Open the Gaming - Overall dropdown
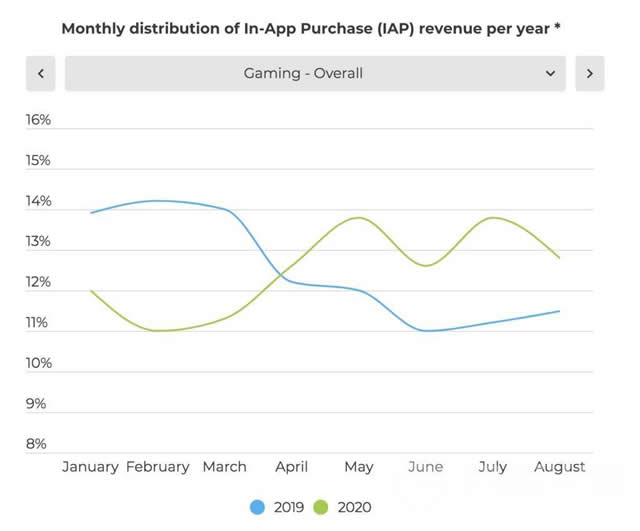The image size is (640, 531). tap(303, 73)
